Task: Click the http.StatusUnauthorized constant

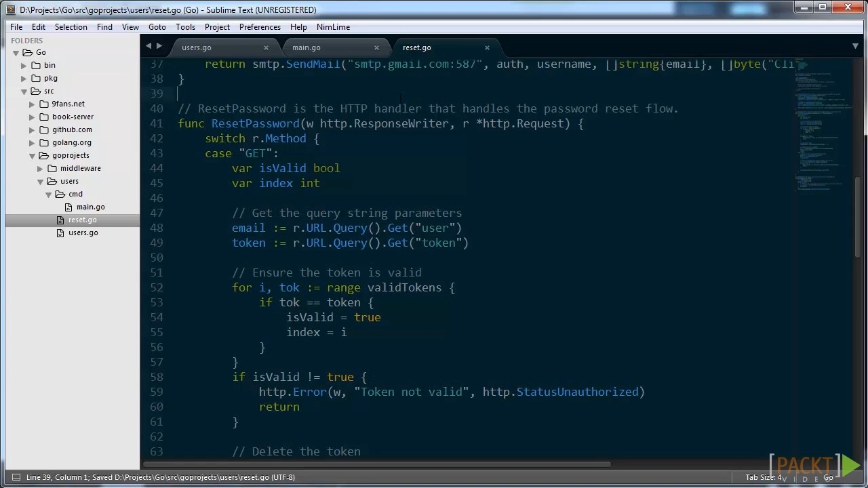Action: [560, 392]
